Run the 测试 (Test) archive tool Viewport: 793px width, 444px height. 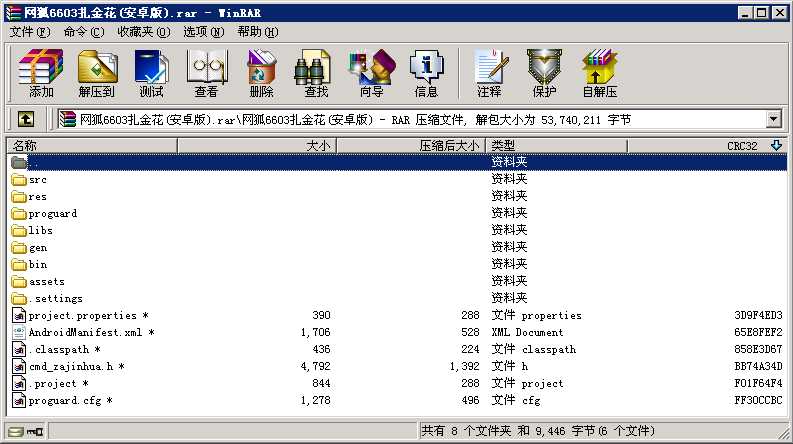coord(151,73)
